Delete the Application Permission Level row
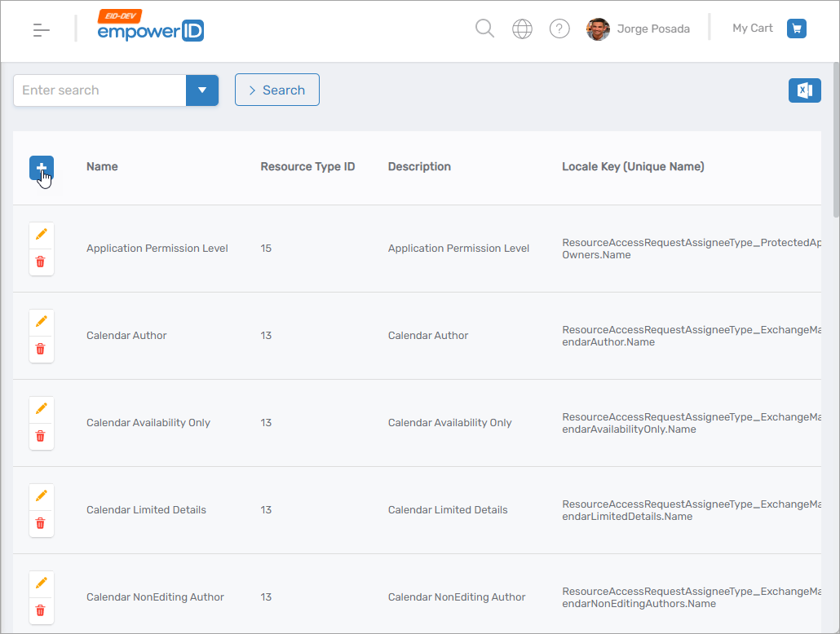Viewport: 840px width, 634px height. (x=42, y=262)
